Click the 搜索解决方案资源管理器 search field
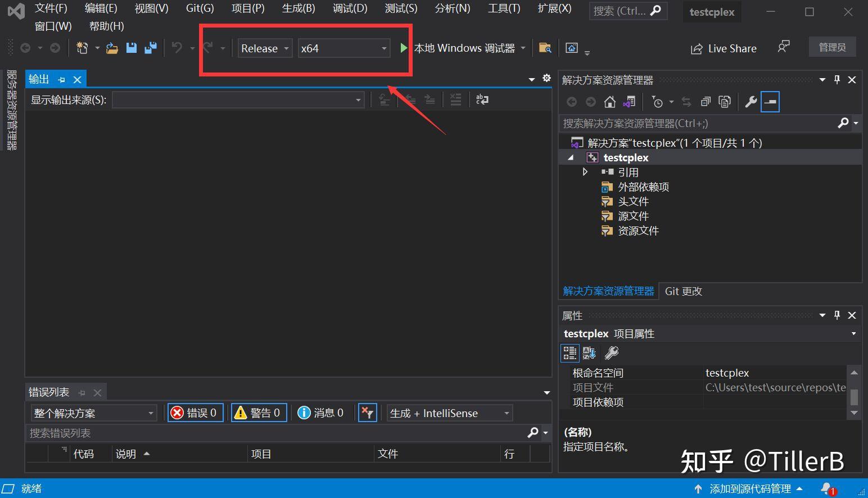Viewport: 868px width, 498px height. click(675, 123)
